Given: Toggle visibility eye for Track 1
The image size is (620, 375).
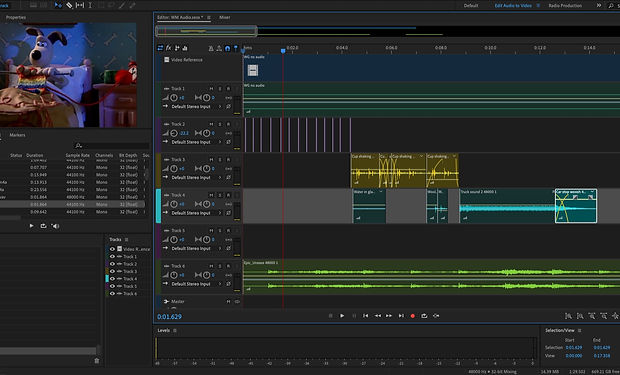Looking at the screenshot, I should [112, 256].
